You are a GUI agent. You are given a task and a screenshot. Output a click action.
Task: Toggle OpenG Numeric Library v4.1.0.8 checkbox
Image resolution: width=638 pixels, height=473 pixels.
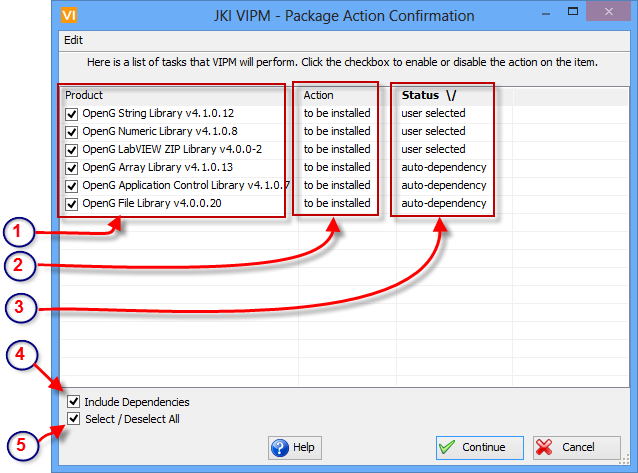(x=71, y=132)
